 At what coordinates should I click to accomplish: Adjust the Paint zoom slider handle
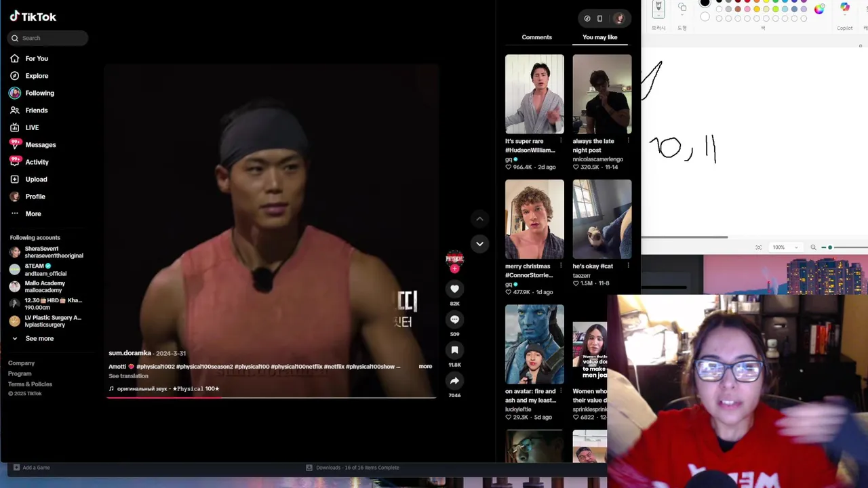coord(830,247)
